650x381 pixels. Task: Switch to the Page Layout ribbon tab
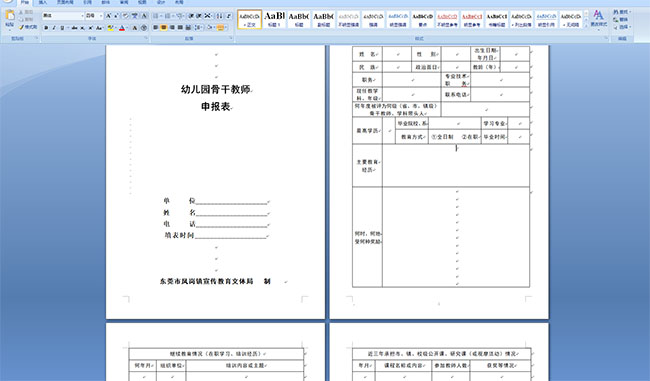[x=65, y=2]
